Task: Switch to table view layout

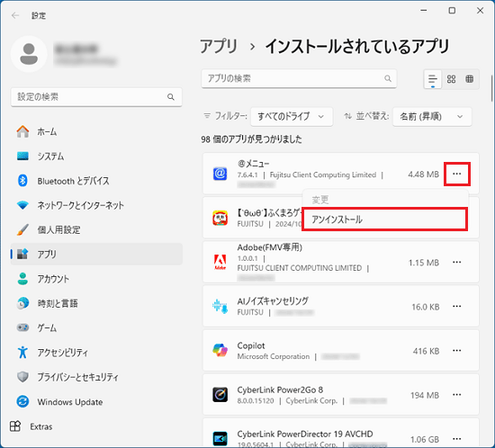Action: point(470,79)
